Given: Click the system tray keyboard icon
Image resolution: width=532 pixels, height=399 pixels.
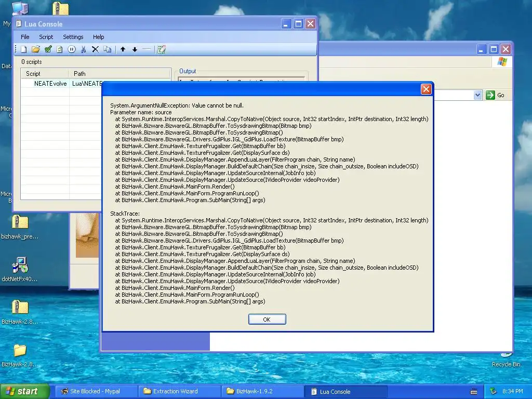Looking at the screenshot, I should coord(474,392).
